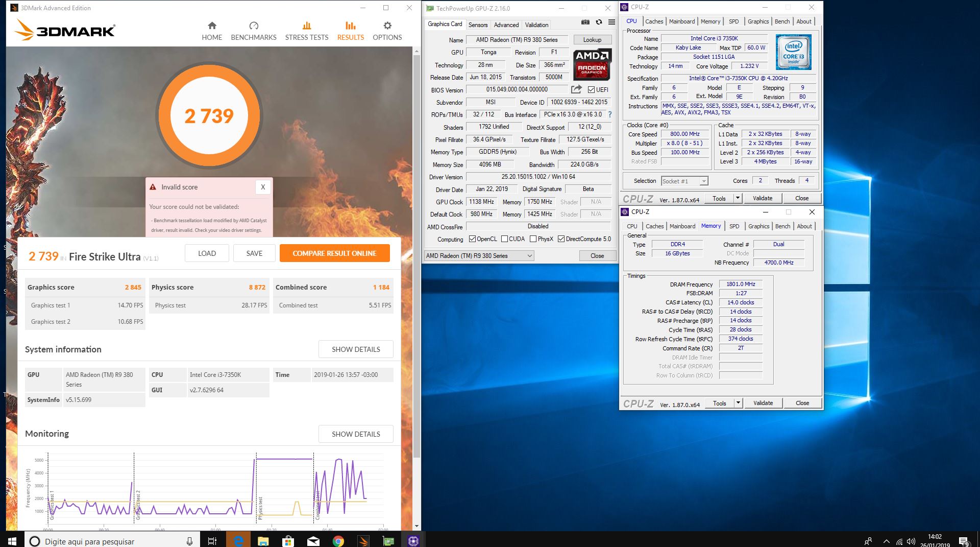
Task: Click the 3DMark vertical scrollbar
Action: pyautogui.click(x=417, y=255)
